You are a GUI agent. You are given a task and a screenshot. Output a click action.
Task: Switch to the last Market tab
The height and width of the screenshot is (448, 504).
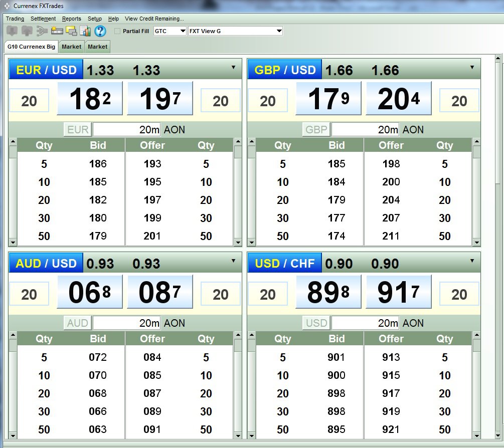(x=97, y=47)
